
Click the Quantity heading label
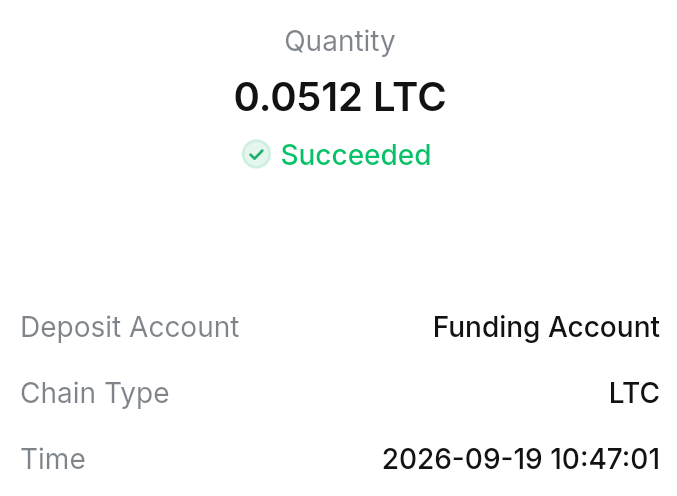340,42
